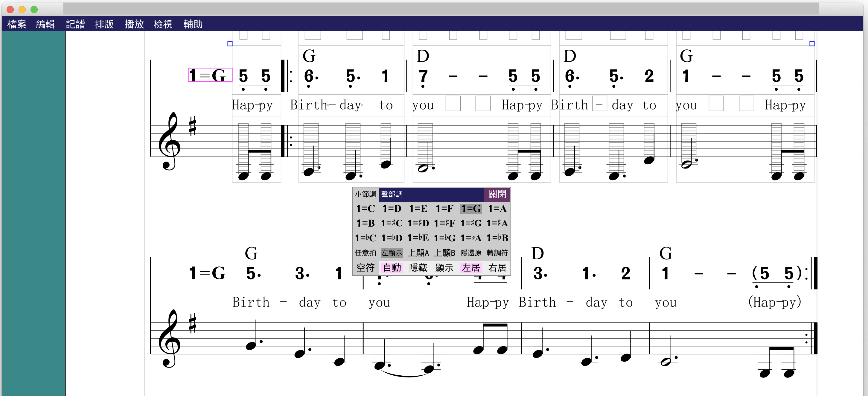This screenshot has width=868, height=396.
Task: Choose key 1=♭D in the panel
Action: (x=392, y=238)
